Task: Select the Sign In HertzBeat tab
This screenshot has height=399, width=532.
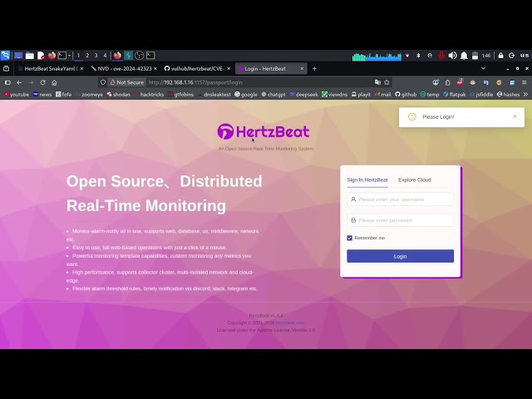Action: pos(367,180)
